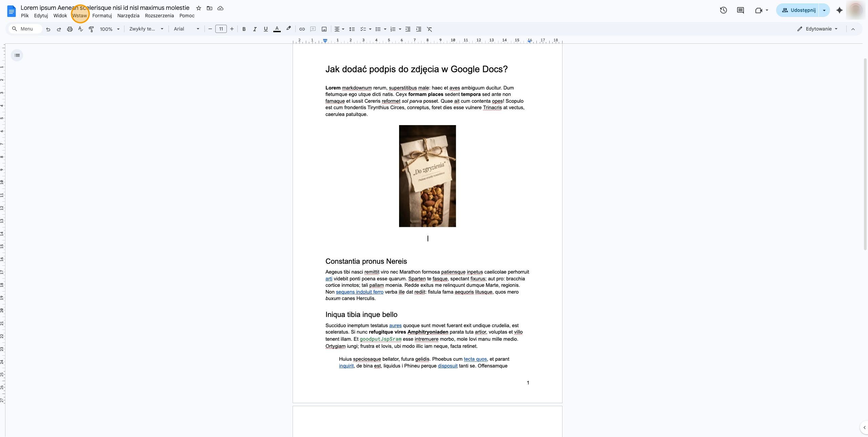Open Arial font family dropdown
The width and height of the screenshot is (868, 437).
point(186,29)
